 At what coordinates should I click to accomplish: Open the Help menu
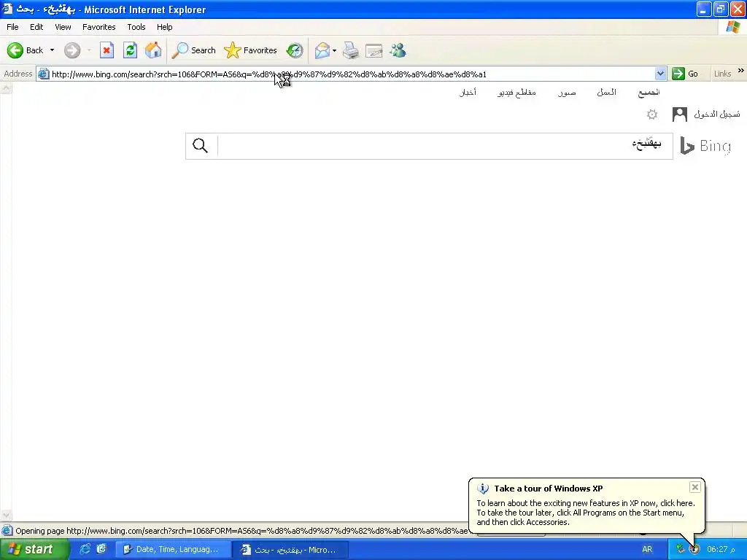click(164, 27)
